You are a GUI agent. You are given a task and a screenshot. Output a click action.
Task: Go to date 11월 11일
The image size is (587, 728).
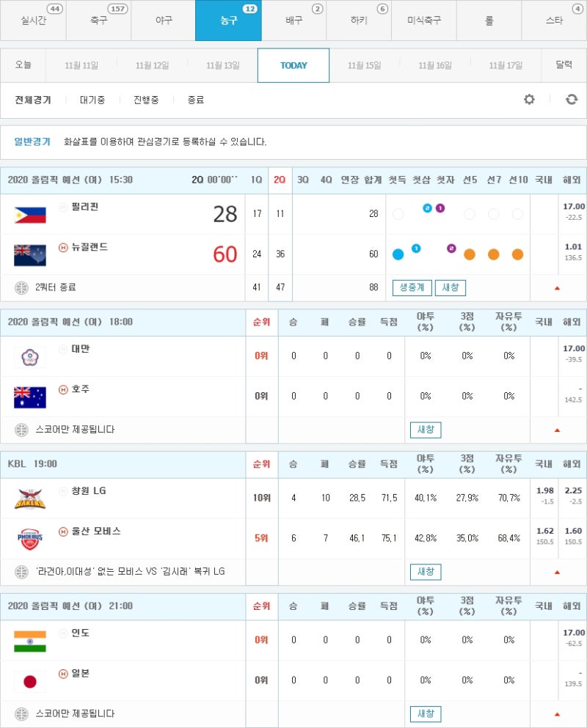pos(81,65)
